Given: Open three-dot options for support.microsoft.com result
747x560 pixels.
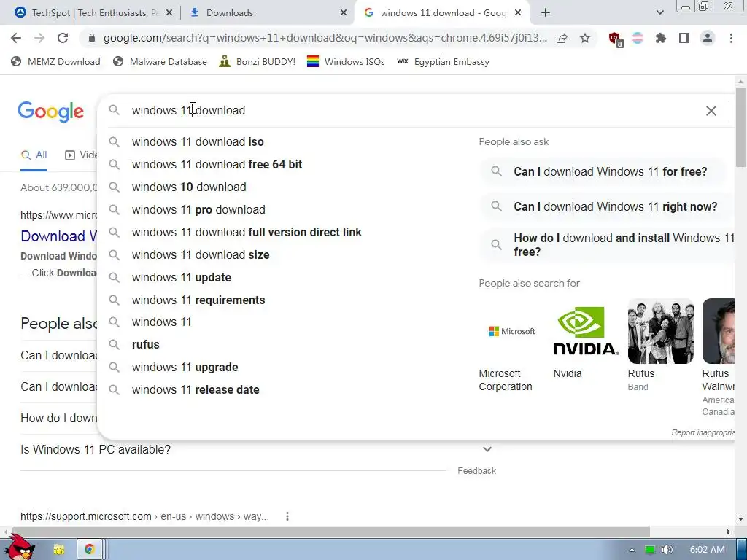Looking at the screenshot, I should pos(287,516).
